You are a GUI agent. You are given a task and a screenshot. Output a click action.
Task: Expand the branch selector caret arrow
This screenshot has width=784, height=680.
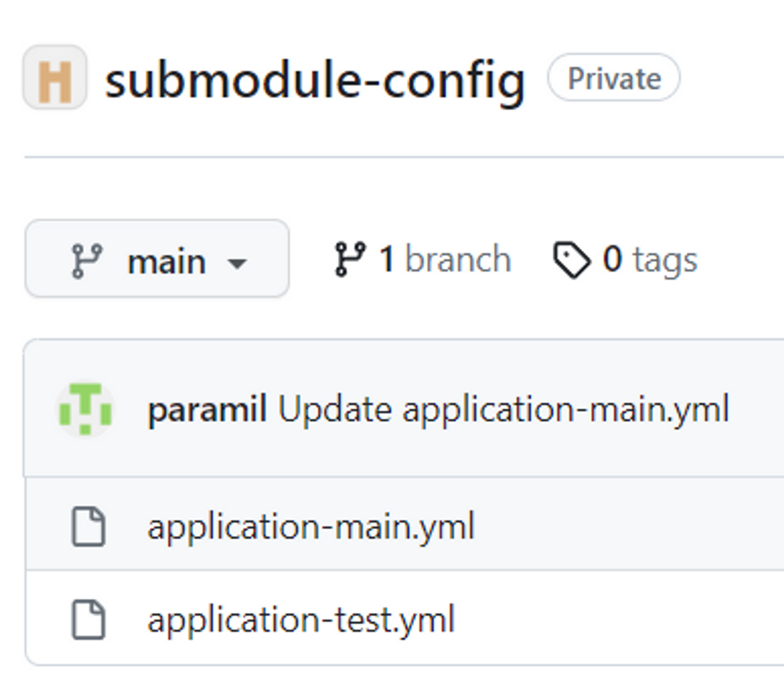point(238,264)
